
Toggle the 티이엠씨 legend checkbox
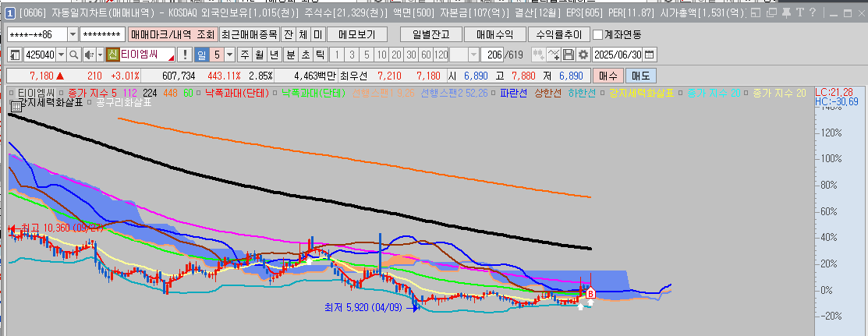(x=12, y=93)
